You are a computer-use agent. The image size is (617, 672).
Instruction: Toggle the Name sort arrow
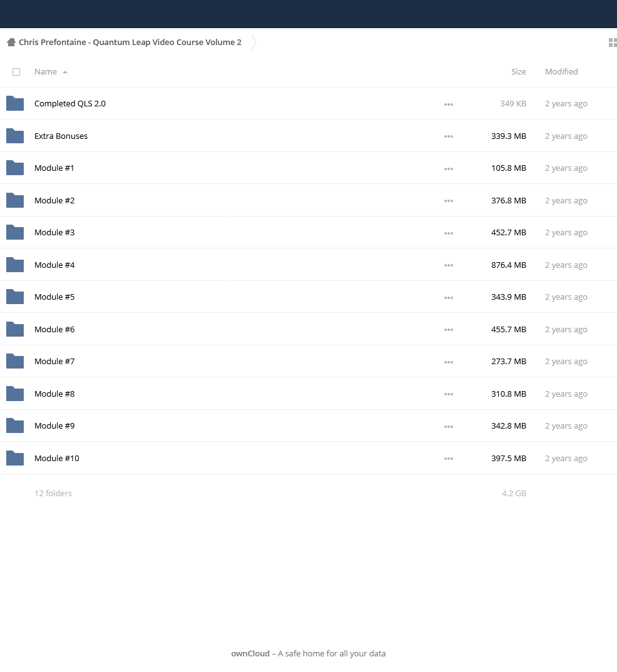point(65,72)
